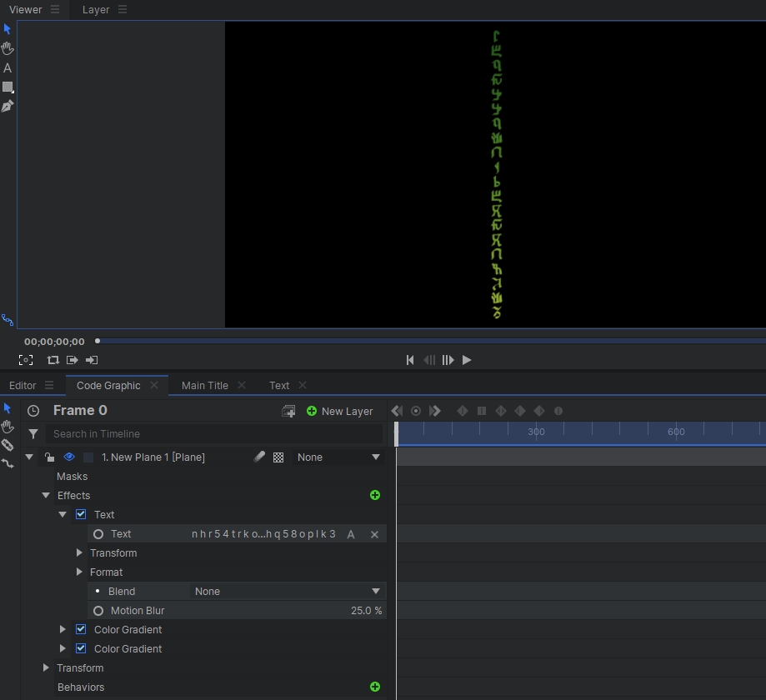This screenshot has height=700, width=766.
Task: Click the loop playback icon
Action: [53, 360]
